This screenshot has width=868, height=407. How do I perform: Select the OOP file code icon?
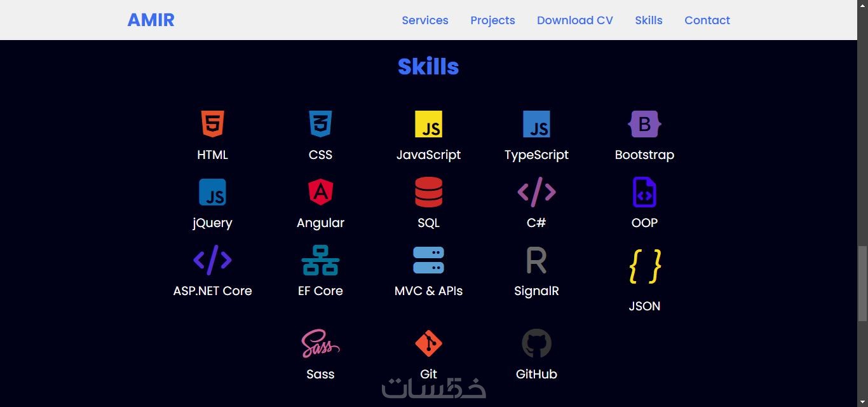pos(644,192)
